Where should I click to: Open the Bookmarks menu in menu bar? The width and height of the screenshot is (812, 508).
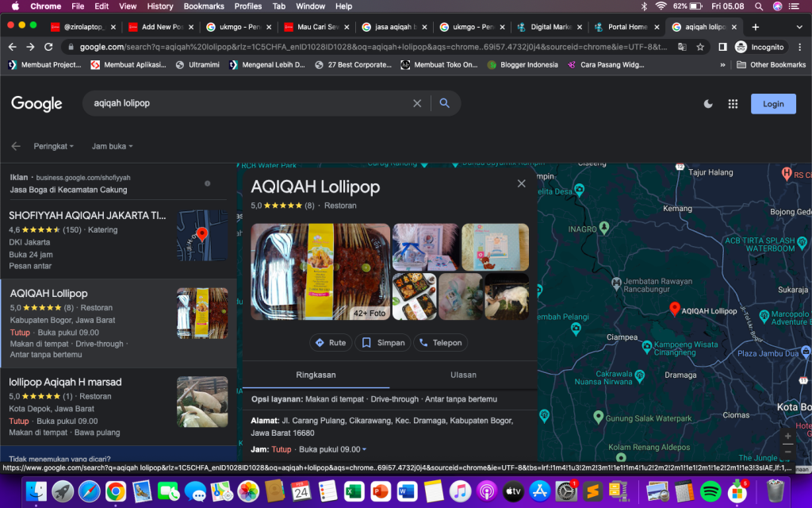coord(204,6)
